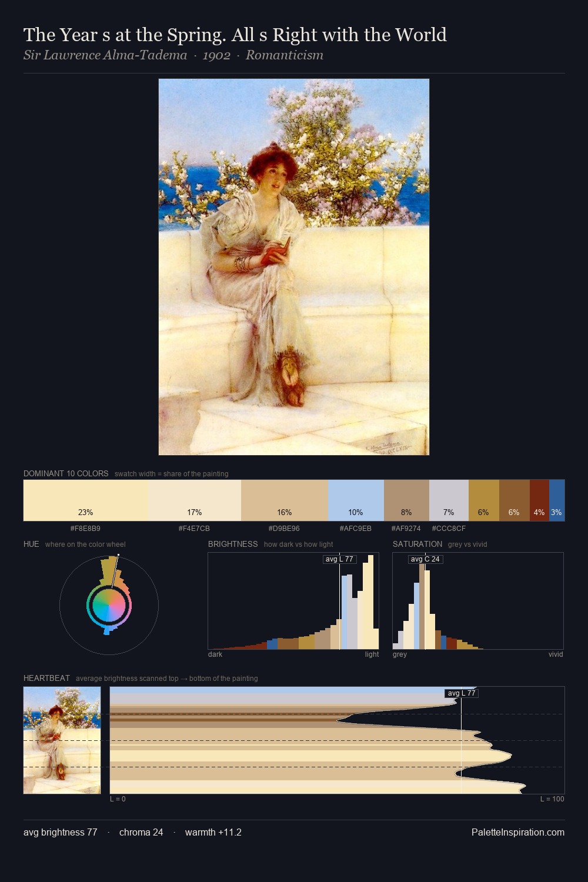The image size is (588, 882).
Task: Click the heartbeat scan description caption
Action: click(167, 679)
